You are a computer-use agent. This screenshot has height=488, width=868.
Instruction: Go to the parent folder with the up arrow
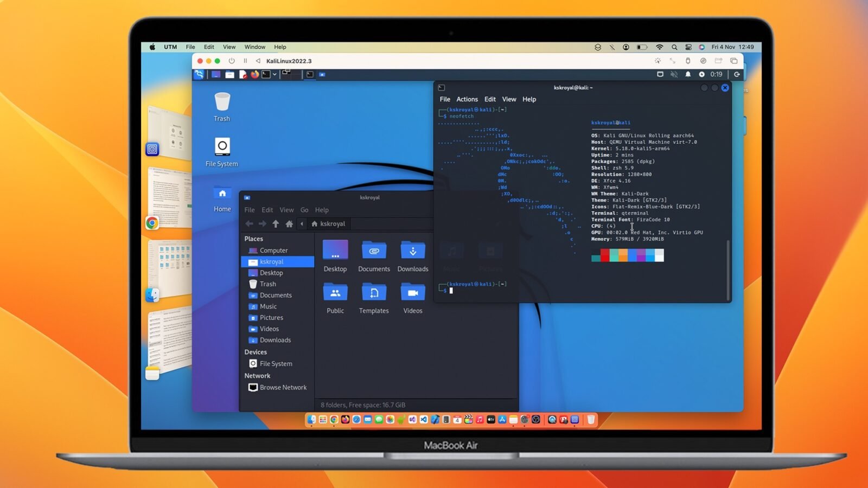tap(276, 223)
